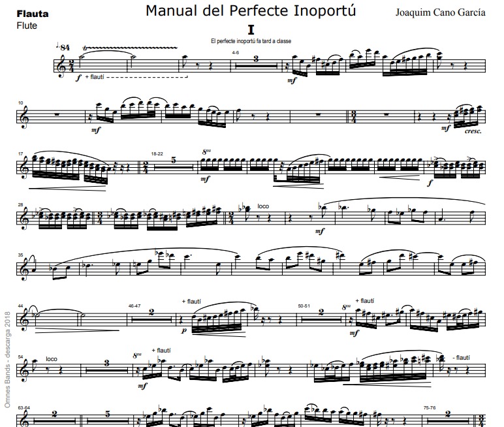The height and width of the screenshot is (427, 504).
Task: Click measure number 35 label
Action: [21, 255]
